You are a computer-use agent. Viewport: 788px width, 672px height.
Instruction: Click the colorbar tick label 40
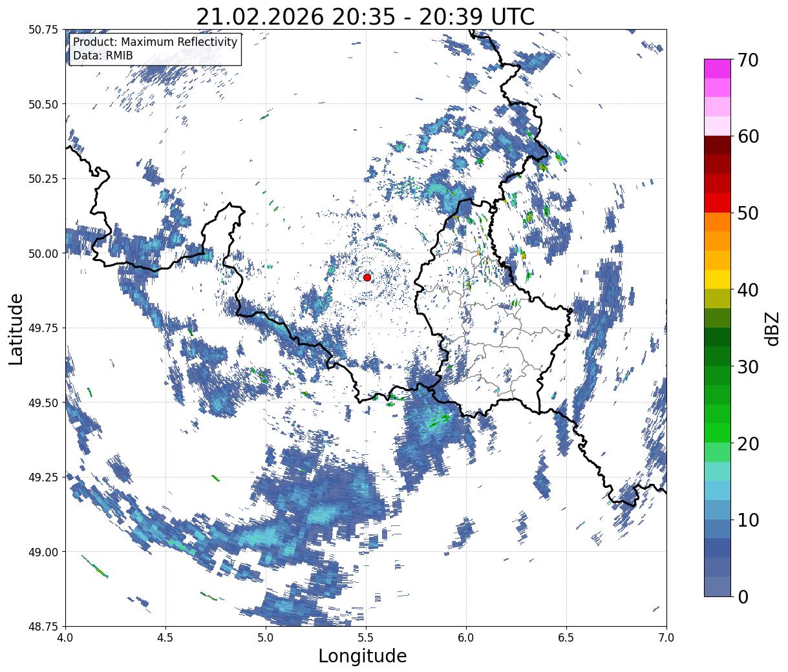(x=747, y=290)
